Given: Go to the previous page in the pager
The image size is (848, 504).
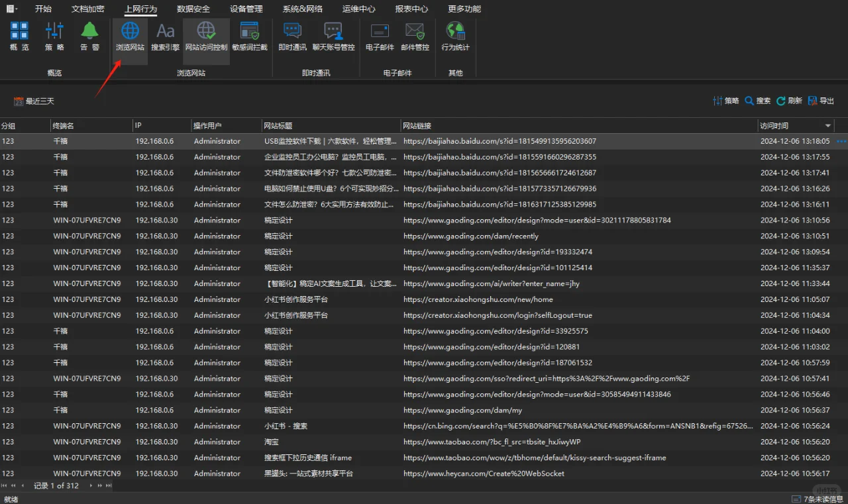Looking at the screenshot, I should point(13,485).
